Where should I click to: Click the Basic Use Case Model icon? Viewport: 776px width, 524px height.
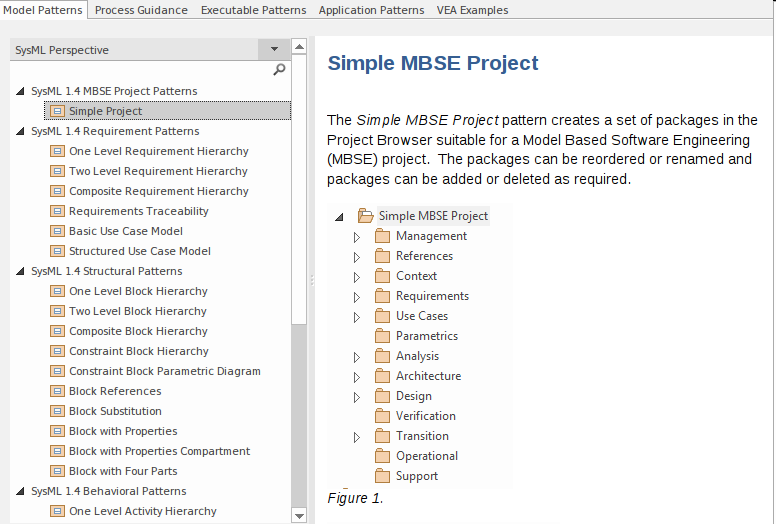coord(57,231)
